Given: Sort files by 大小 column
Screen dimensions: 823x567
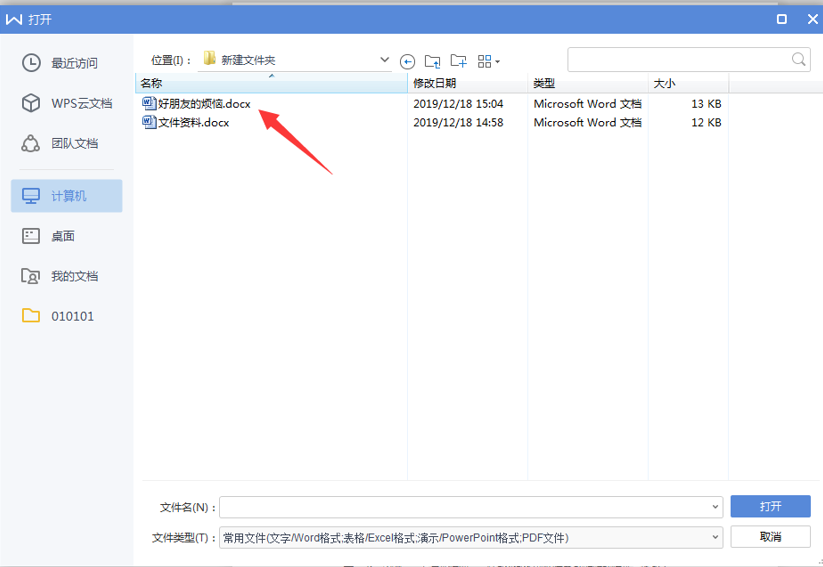Looking at the screenshot, I should 688,83.
